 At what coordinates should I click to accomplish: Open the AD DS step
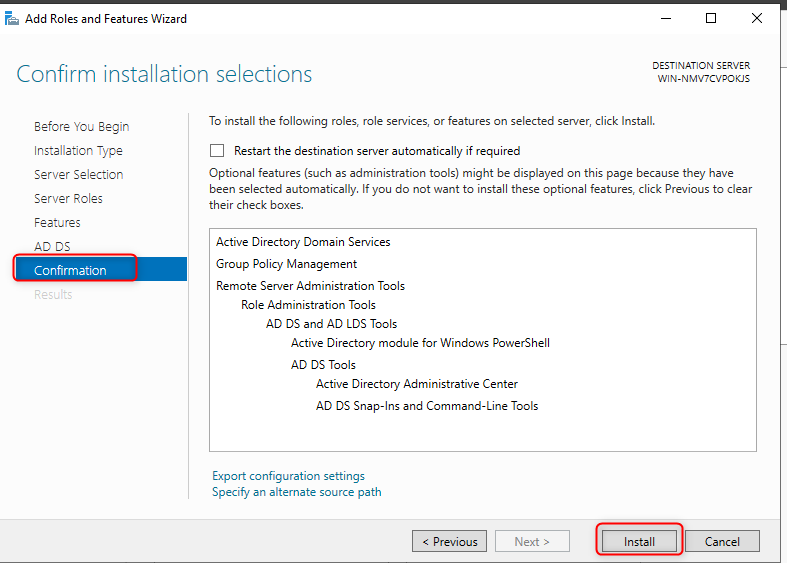point(52,246)
